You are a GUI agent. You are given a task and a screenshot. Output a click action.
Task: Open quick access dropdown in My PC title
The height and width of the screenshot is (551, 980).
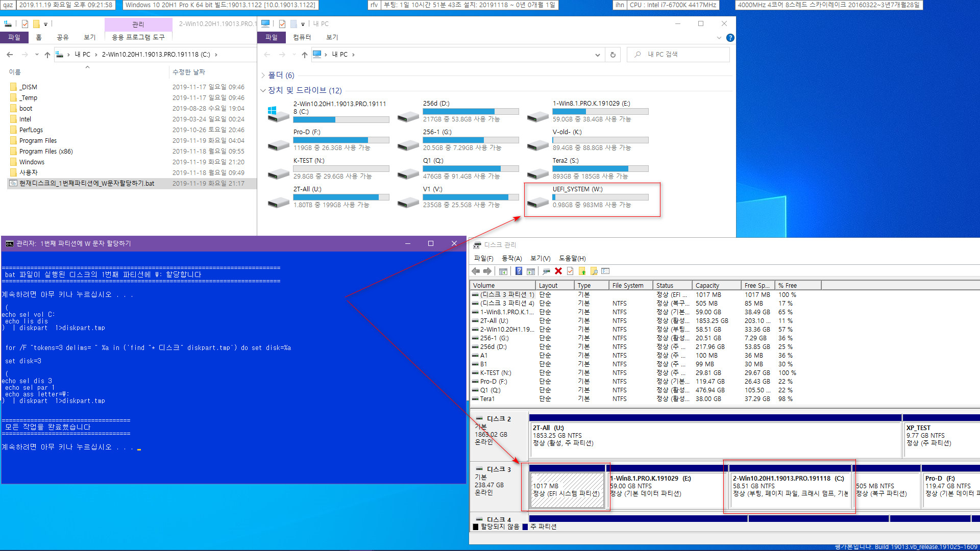pyautogui.click(x=303, y=24)
